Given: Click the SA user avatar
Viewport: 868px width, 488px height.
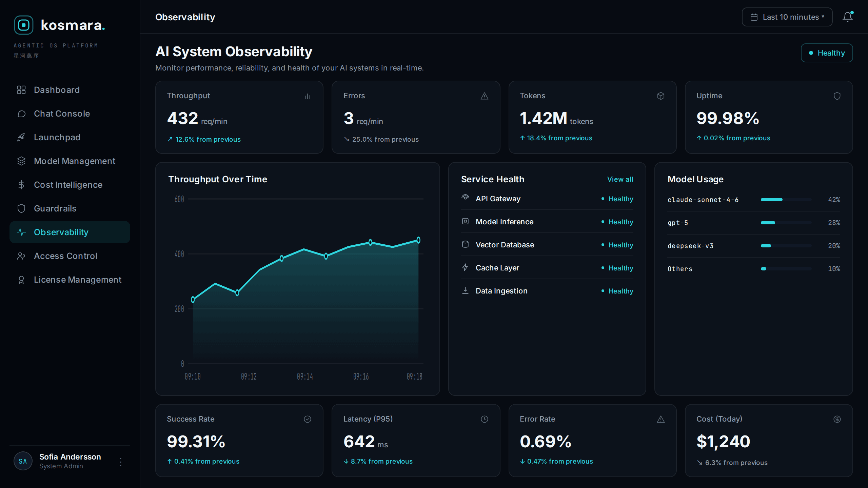Looking at the screenshot, I should click(x=23, y=461).
